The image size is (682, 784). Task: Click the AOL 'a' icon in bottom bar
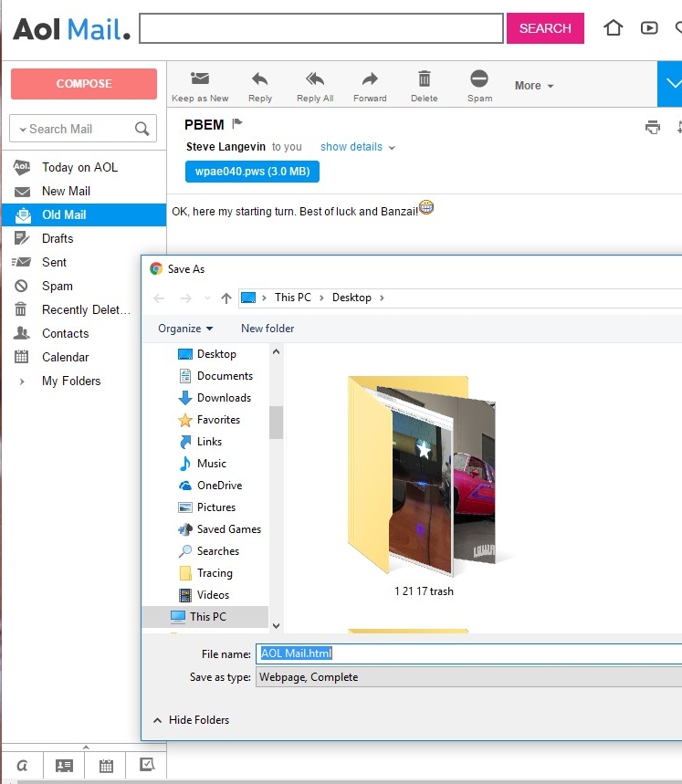[22, 766]
